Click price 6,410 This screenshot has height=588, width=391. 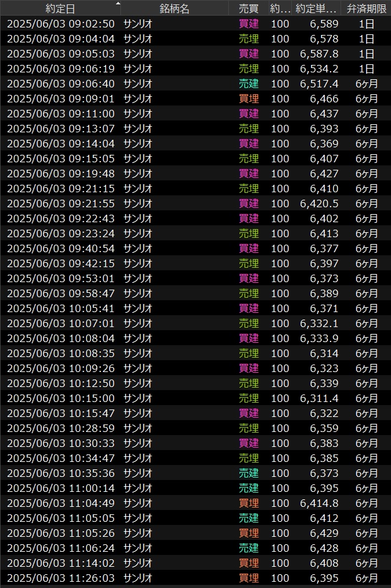(324, 189)
